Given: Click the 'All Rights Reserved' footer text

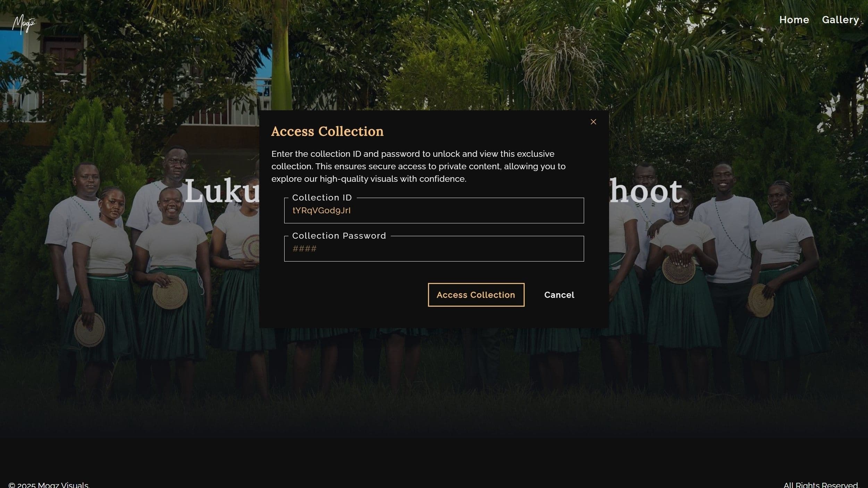Looking at the screenshot, I should pyautogui.click(x=820, y=485).
